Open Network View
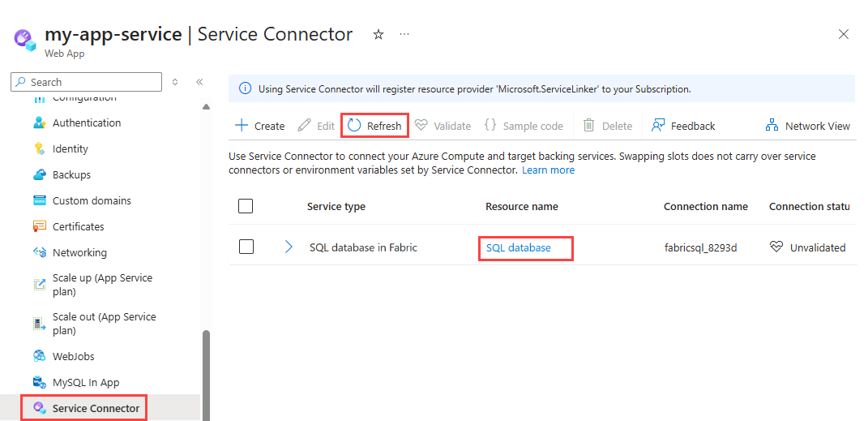The image size is (868, 421). click(x=808, y=126)
